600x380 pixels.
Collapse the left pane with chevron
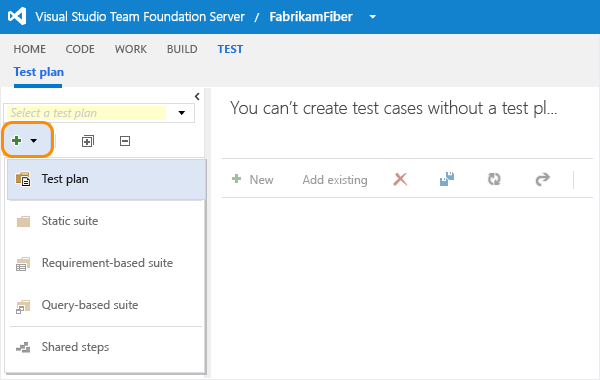click(197, 96)
